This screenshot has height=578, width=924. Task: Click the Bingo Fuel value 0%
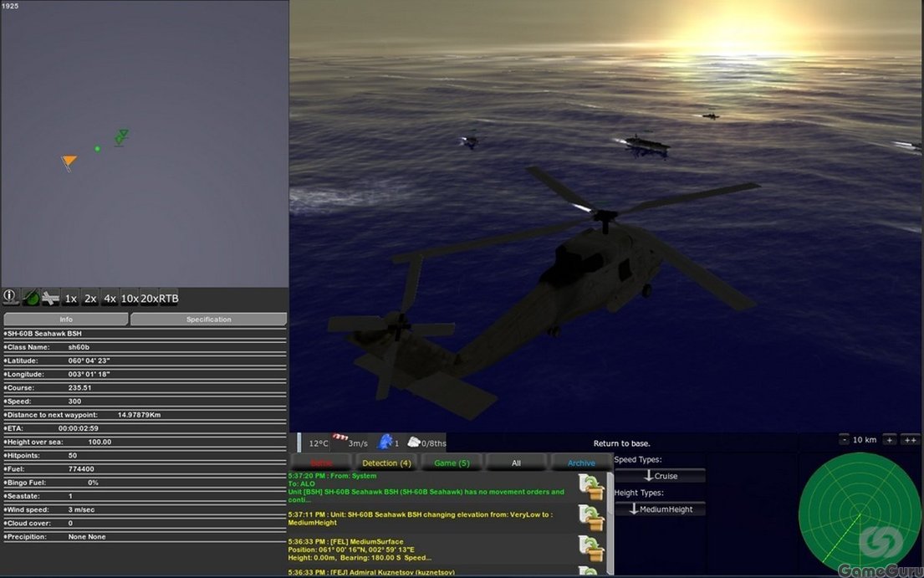[93, 483]
